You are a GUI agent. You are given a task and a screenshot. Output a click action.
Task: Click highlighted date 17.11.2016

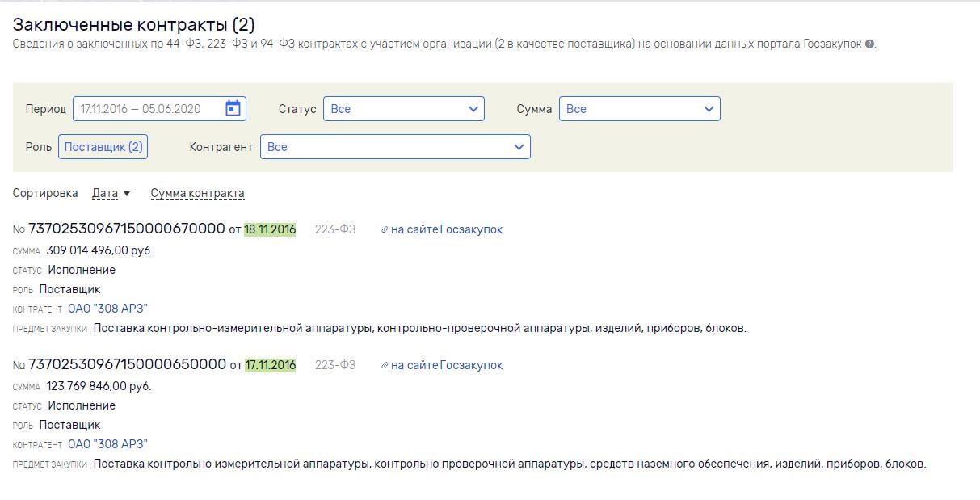pos(270,365)
